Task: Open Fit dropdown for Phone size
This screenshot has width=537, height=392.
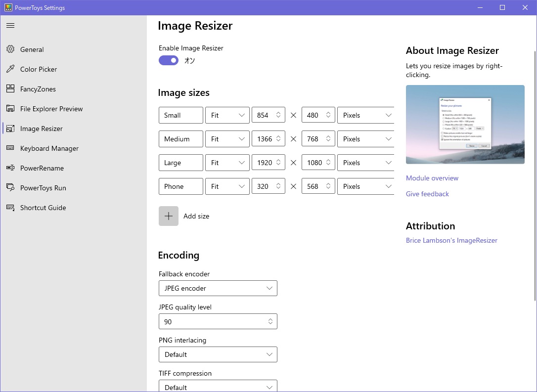Action: (227, 186)
